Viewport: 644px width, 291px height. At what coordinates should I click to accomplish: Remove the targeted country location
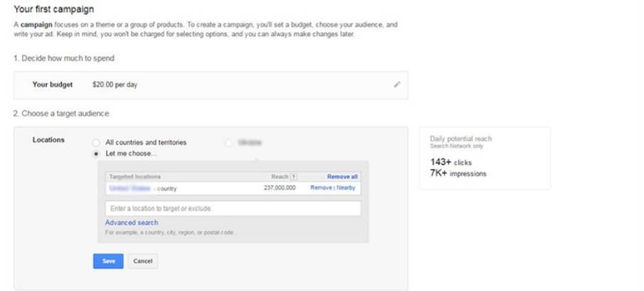[x=321, y=189]
